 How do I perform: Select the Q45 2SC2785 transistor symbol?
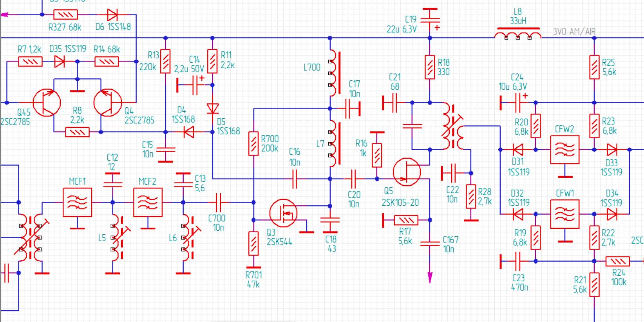point(47,103)
